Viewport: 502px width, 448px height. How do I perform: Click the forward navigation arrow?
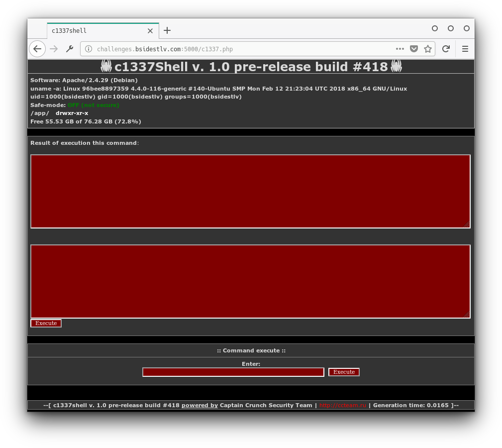click(x=54, y=49)
